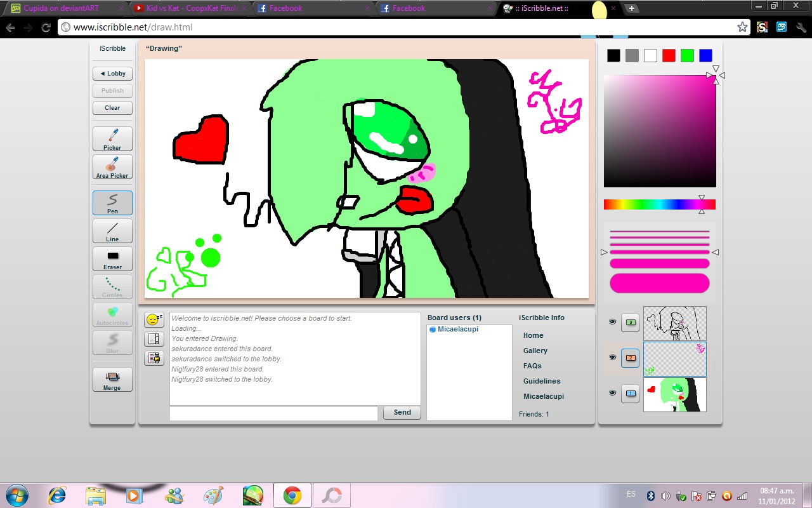Viewport: 812px width, 508px height.
Task: Click the Merge layers button
Action: click(112, 380)
